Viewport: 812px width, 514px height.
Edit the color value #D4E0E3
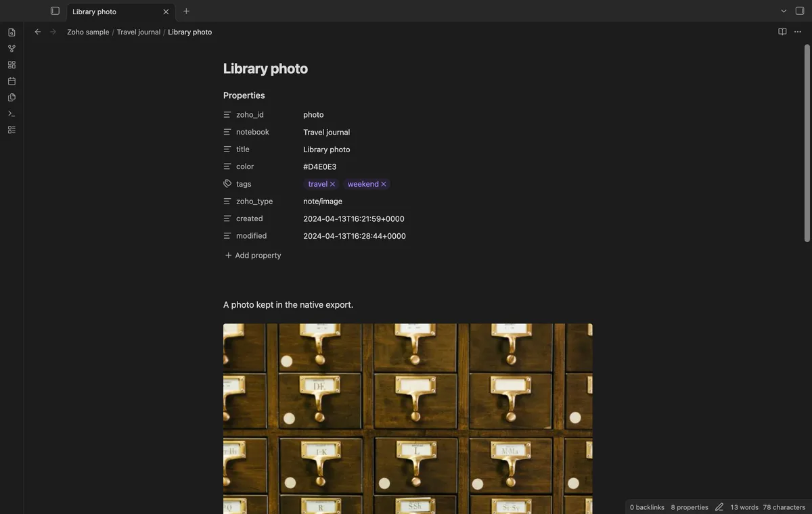tap(320, 167)
